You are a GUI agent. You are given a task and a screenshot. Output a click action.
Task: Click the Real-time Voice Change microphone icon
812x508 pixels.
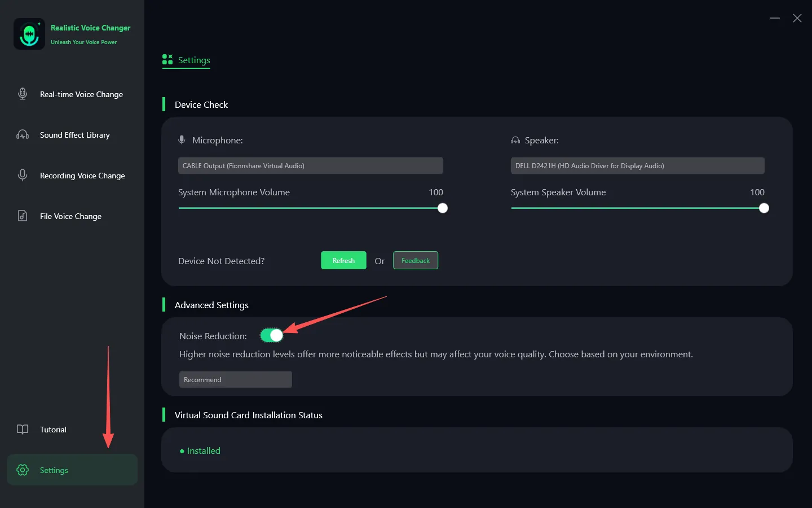[23, 94]
